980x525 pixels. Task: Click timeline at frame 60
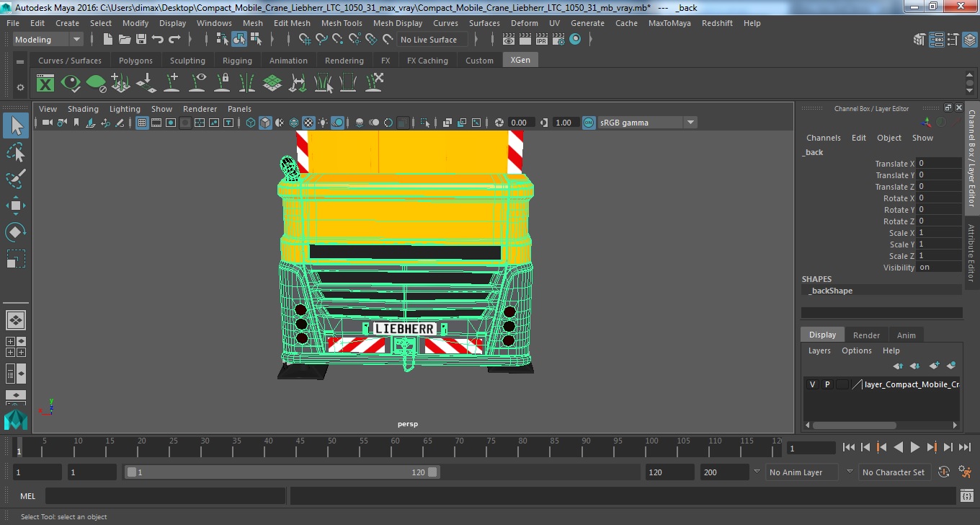pyautogui.click(x=396, y=448)
